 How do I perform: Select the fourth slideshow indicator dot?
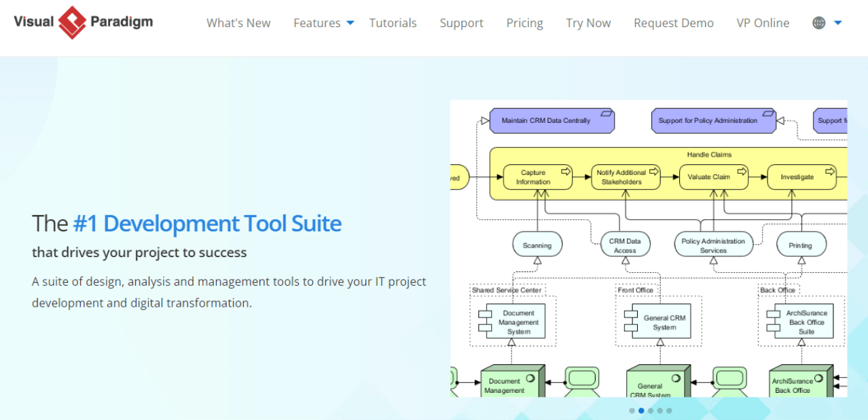click(660, 411)
